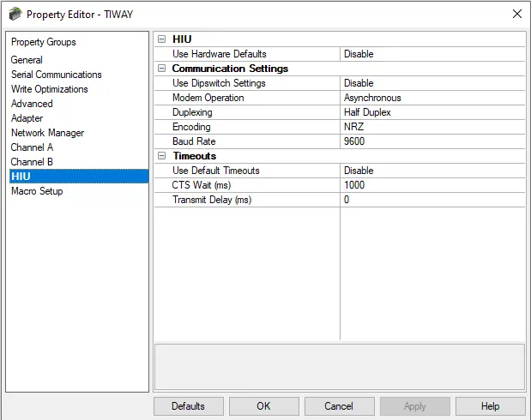Click the Use Hardware Defaults label
Viewport: 531px width, 420px height.
pyautogui.click(x=220, y=54)
